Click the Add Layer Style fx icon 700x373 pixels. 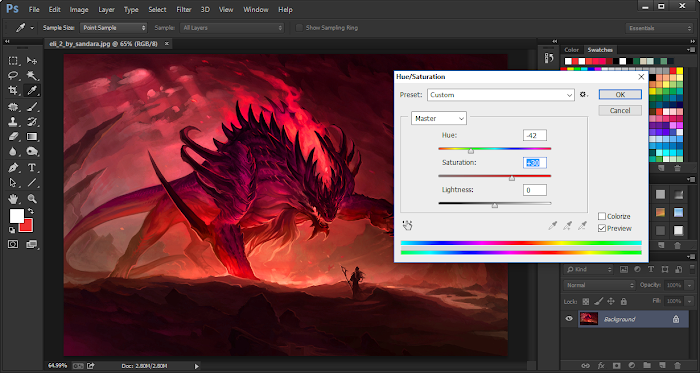pos(601,365)
